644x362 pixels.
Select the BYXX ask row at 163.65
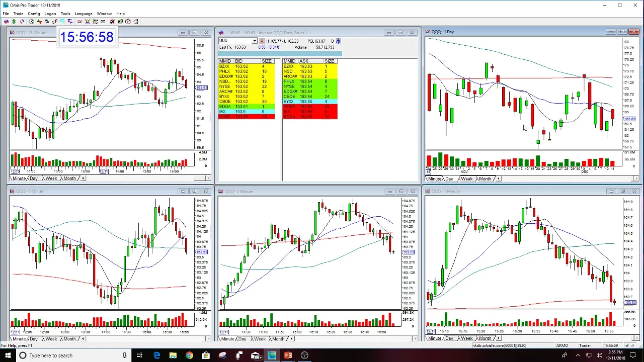[x=310, y=102]
